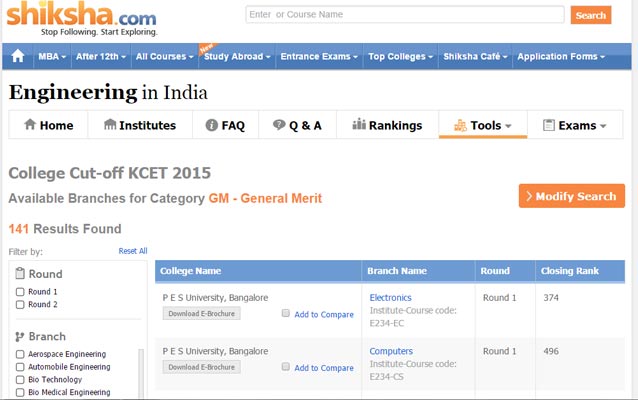Screen dimensions: 638x400
Task: Open the Shiksha Café menu
Action: point(474,57)
